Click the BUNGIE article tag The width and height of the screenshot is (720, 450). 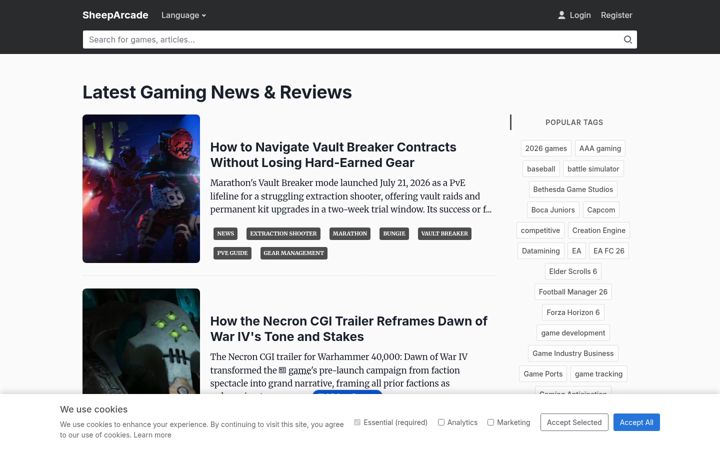pyautogui.click(x=394, y=234)
